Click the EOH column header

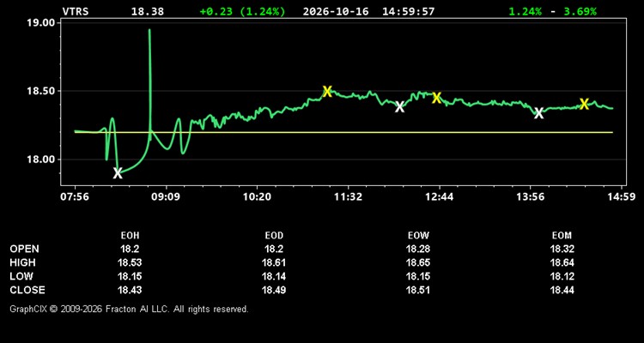(x=130, y=236)
